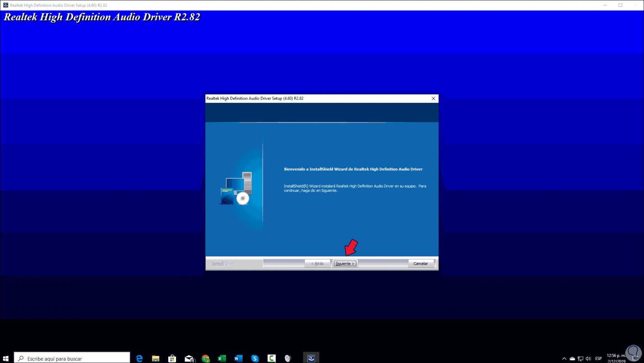Click the 'InstallShield(R) Wizard instalará' paragraph

point(355,188)
